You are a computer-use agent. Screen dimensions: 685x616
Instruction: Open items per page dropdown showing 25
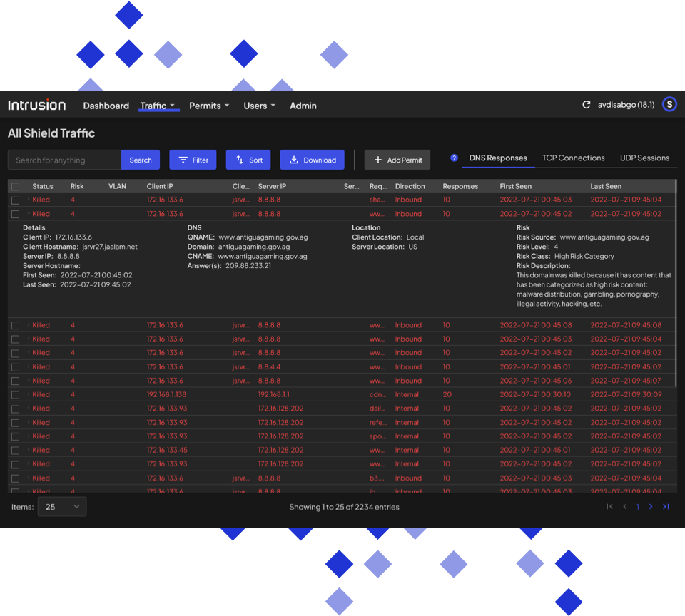coord(61,507)
